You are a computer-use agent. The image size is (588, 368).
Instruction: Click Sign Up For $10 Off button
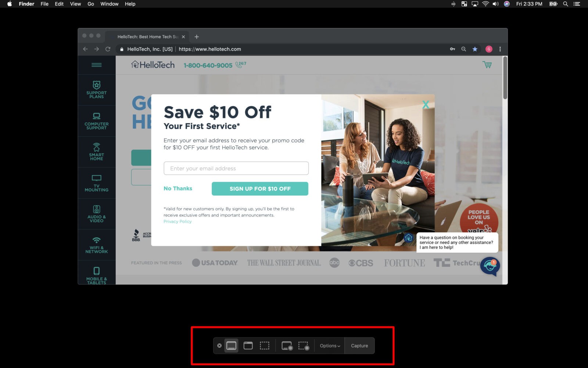tap(260, 189)
